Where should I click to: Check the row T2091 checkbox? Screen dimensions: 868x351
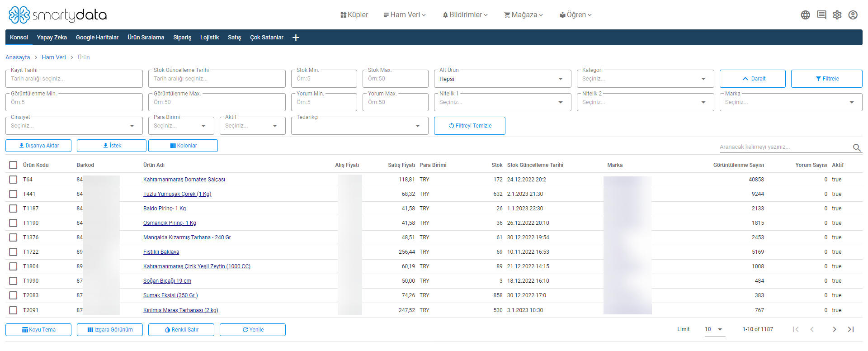pos(13,310)
